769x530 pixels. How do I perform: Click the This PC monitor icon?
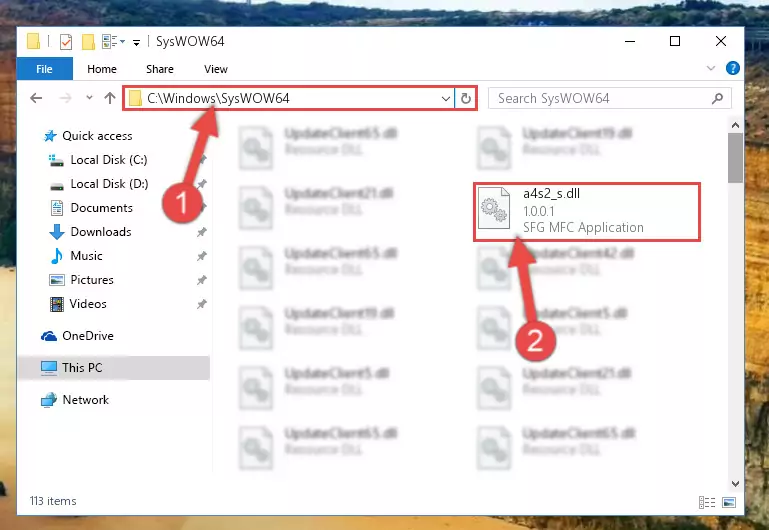pos(49,368)
